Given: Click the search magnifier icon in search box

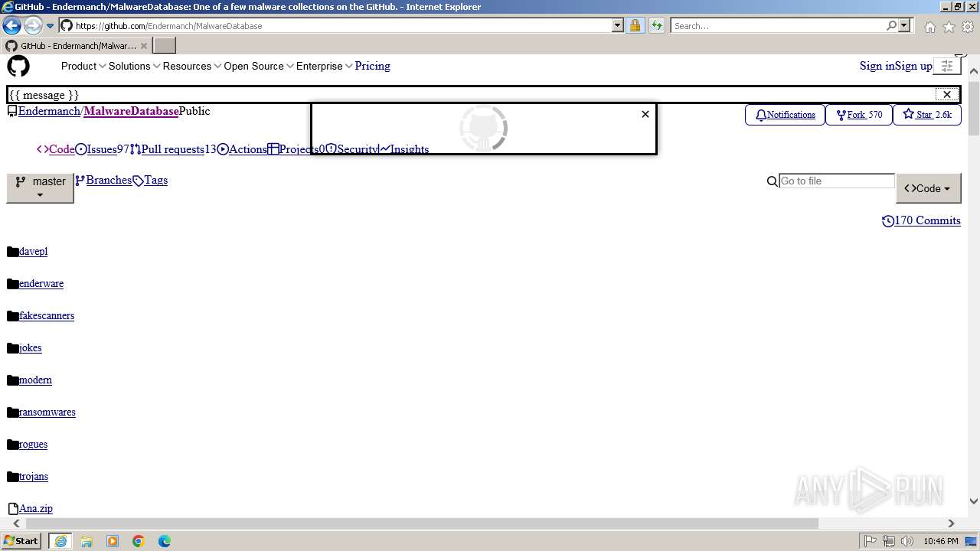Looking at the screenshot, I should coord(891,25).
